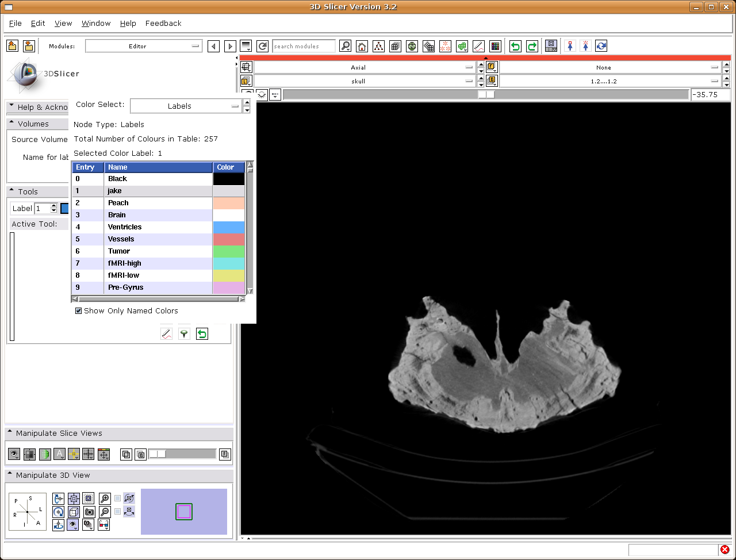Click the undo green arrow in toolbar
This screenshot has width=736, height=560.
point(516,46)
